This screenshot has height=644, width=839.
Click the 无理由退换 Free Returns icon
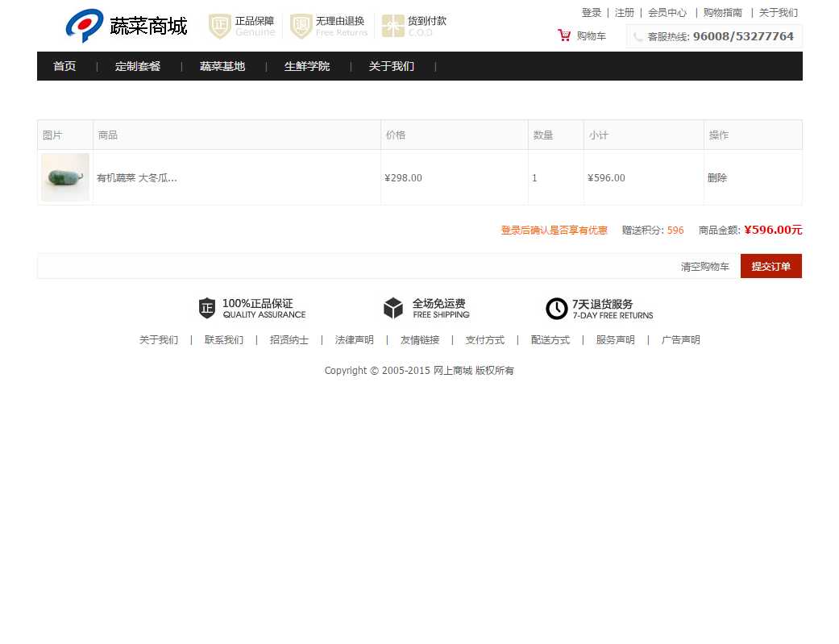click(x=301, y=26)
